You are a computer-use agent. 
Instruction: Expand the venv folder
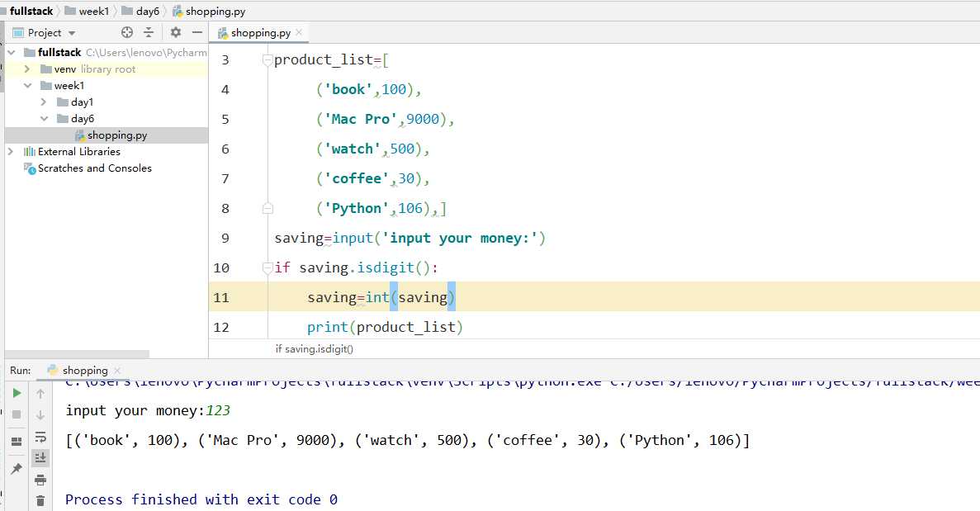pyautogui.click(x=27, y=69)
